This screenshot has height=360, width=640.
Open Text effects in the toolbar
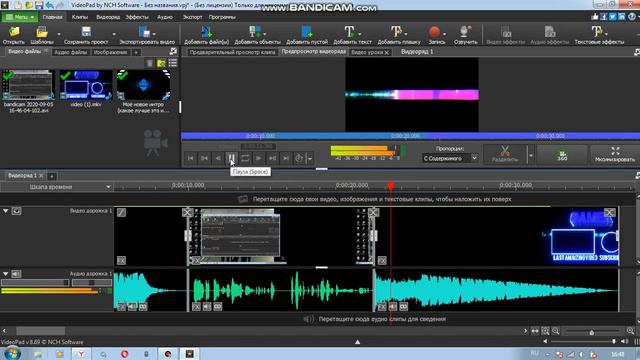[x=599, y=35]
